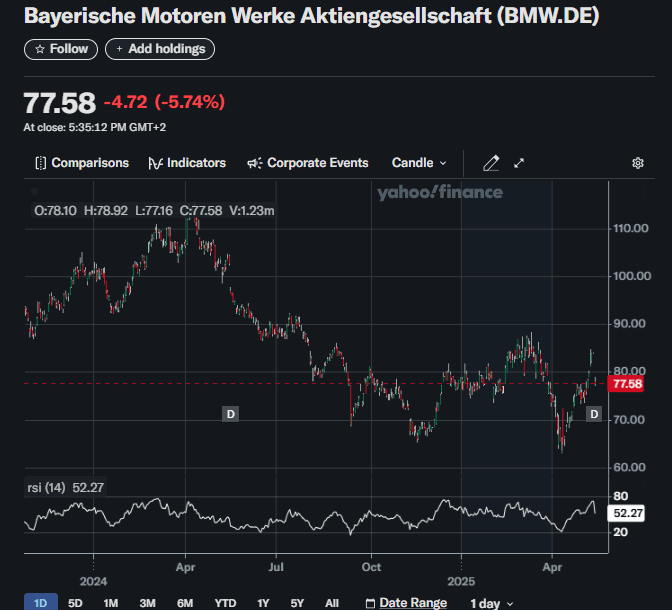Follow the BMW.DE stock
This screenshot has height=610, width=672.
tap(61, 49)
